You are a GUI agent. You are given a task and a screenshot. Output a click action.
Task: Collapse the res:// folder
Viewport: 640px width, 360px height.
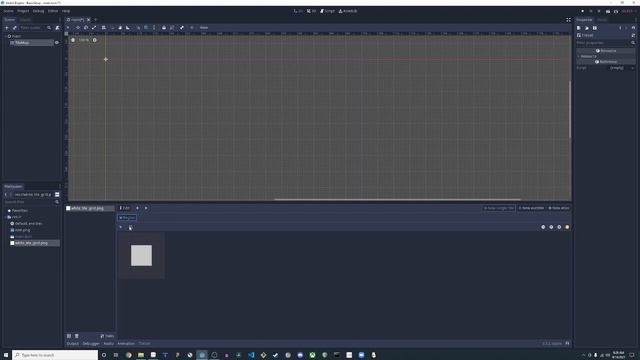[6, 217]
